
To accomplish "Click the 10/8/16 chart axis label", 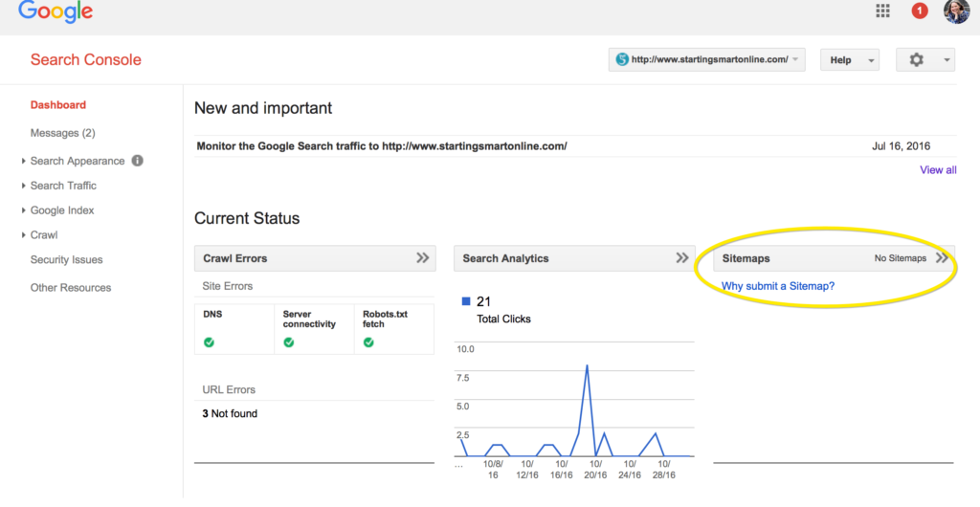I will pyautogui.click(x=493, y=470).
